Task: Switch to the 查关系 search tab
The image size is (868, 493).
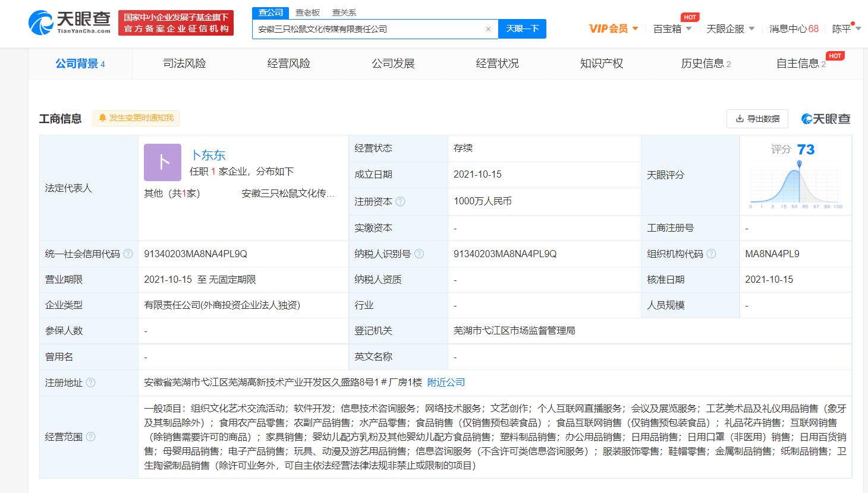Action: 344,12
